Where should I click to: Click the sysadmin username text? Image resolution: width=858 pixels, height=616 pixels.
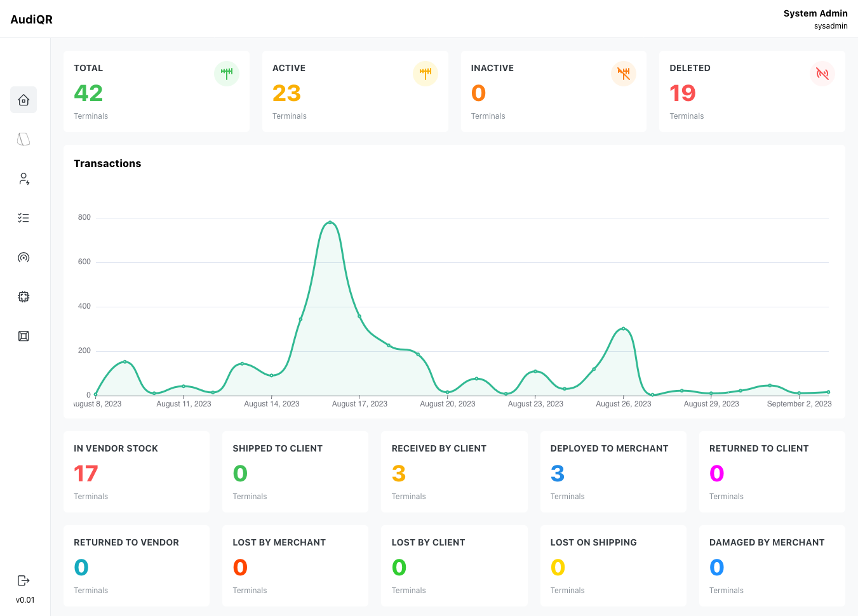click(x=831, y=26)
